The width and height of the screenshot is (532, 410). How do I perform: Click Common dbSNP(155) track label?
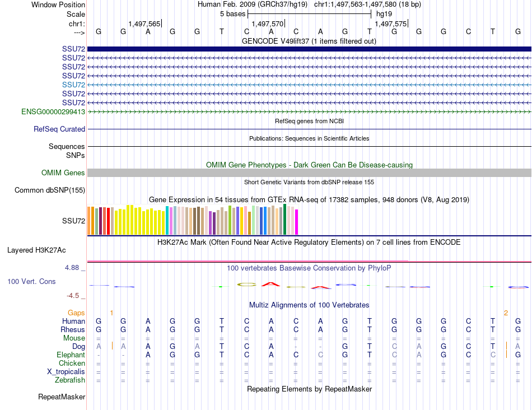pyautogui.click(x=50, y=190)
